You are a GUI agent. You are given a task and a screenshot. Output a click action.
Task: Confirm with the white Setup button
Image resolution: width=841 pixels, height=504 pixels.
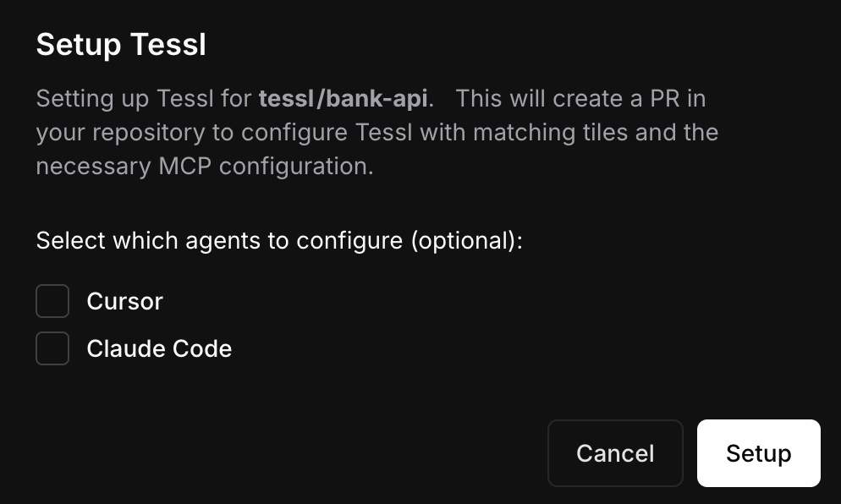pyautogui.click(x=758, y=453)
